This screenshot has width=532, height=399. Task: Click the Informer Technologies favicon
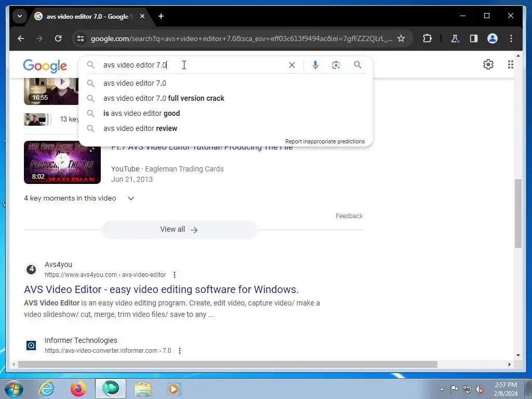pyautogui.click(x=31, y=345)
